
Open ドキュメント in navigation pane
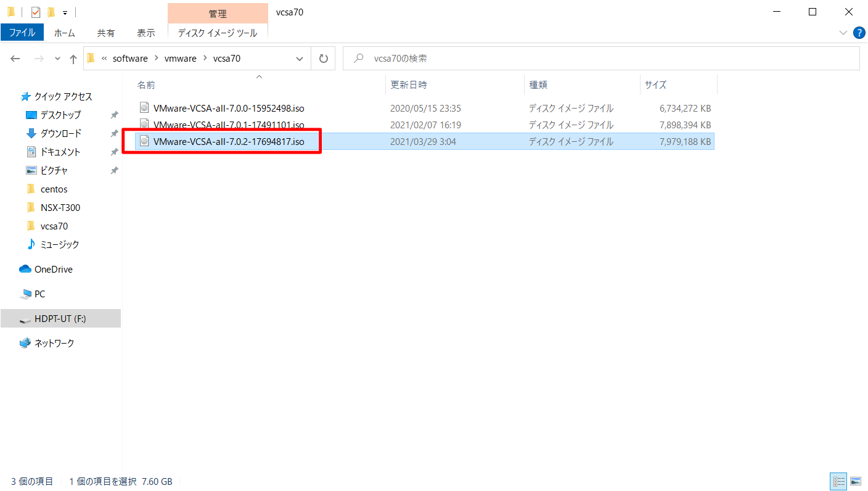[60, 152]
